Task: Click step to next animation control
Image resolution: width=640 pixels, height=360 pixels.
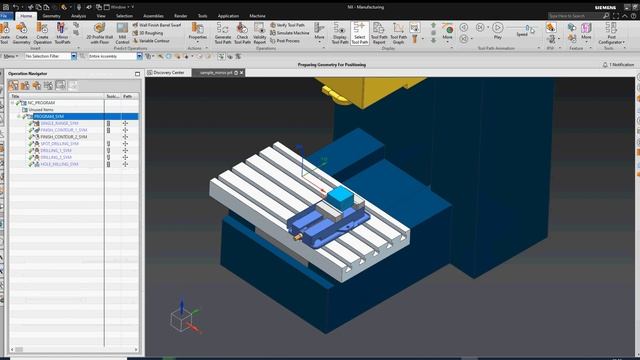Action: (480, 27)
